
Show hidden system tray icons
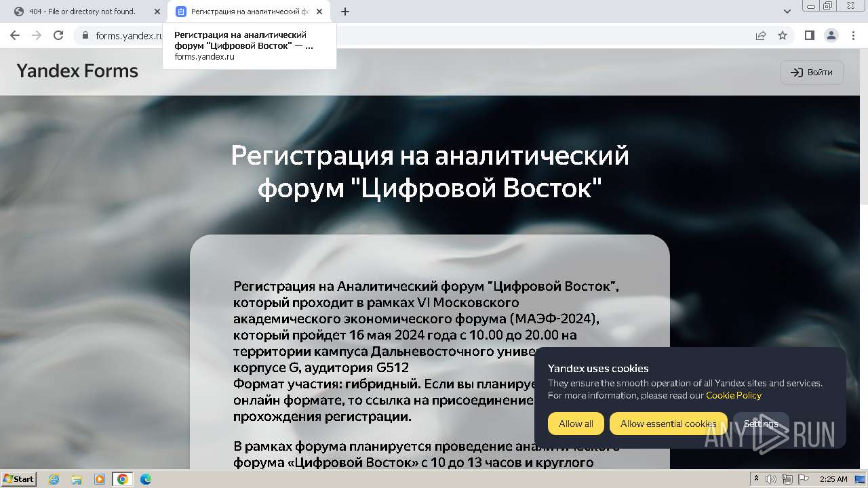(757, 479)
